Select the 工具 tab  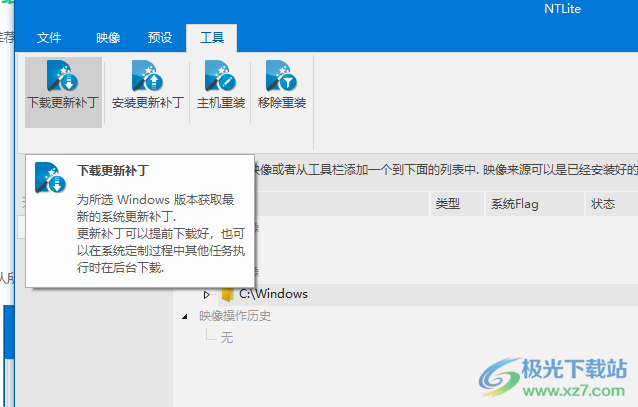pyautogui.click(x=212, y=38)
